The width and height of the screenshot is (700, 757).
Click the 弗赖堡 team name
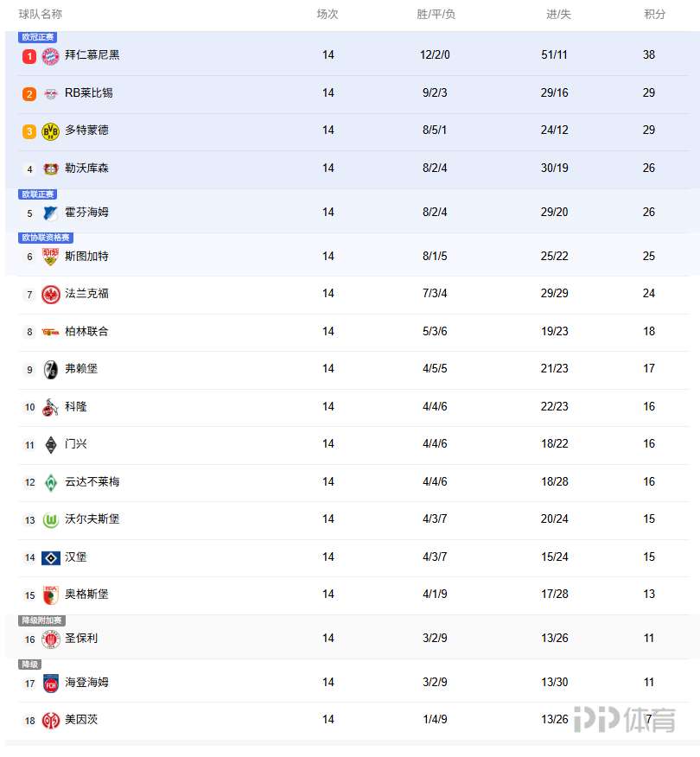[x=81, y=369]
